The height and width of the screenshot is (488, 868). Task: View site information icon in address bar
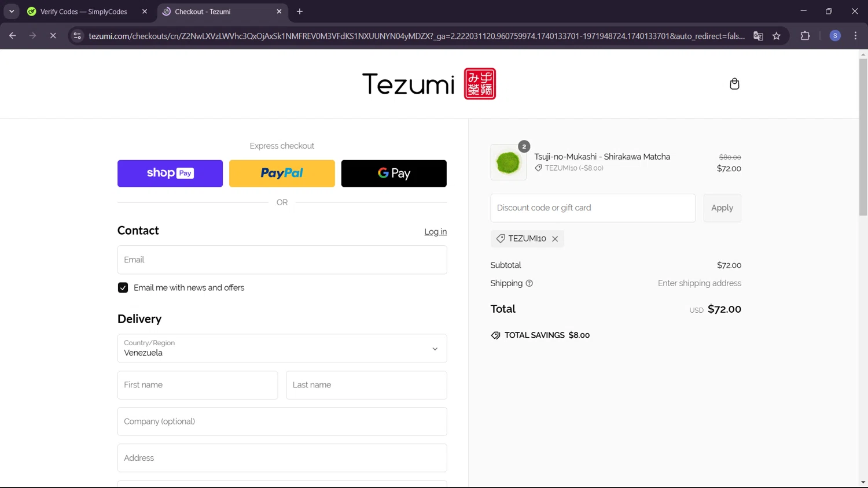[x=78, y=36]
